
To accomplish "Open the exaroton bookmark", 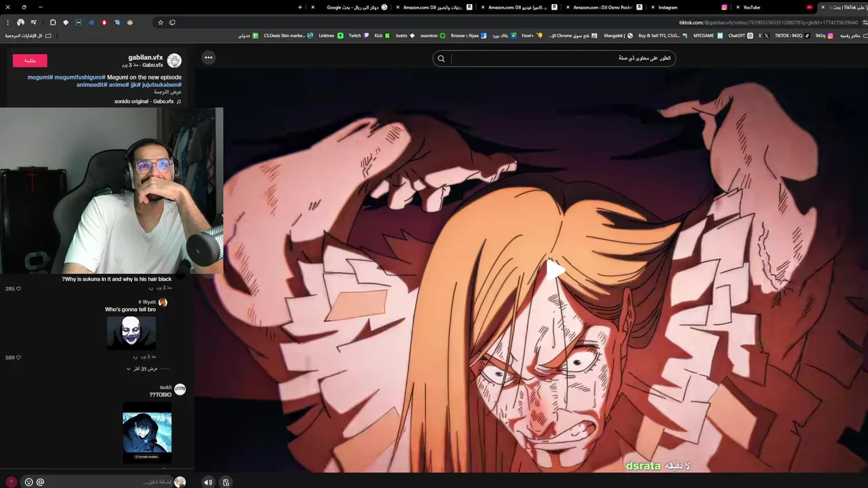I will pos(433,35).
